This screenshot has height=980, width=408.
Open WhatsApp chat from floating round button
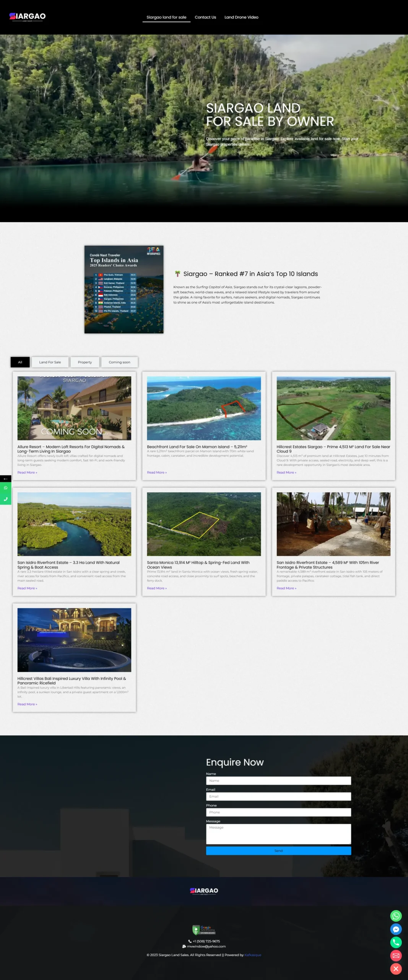[x=396, y=916]
